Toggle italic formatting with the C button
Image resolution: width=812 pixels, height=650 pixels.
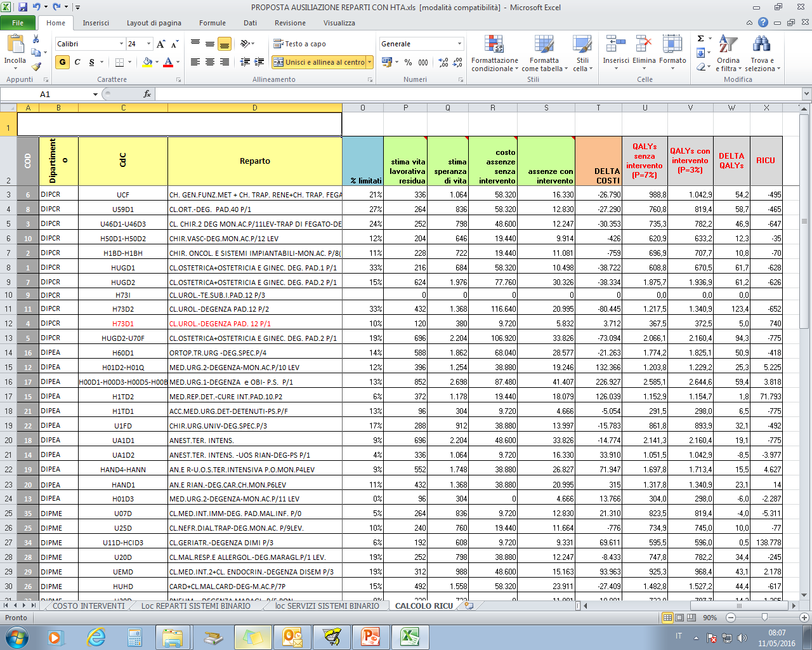tap(77, 62)
